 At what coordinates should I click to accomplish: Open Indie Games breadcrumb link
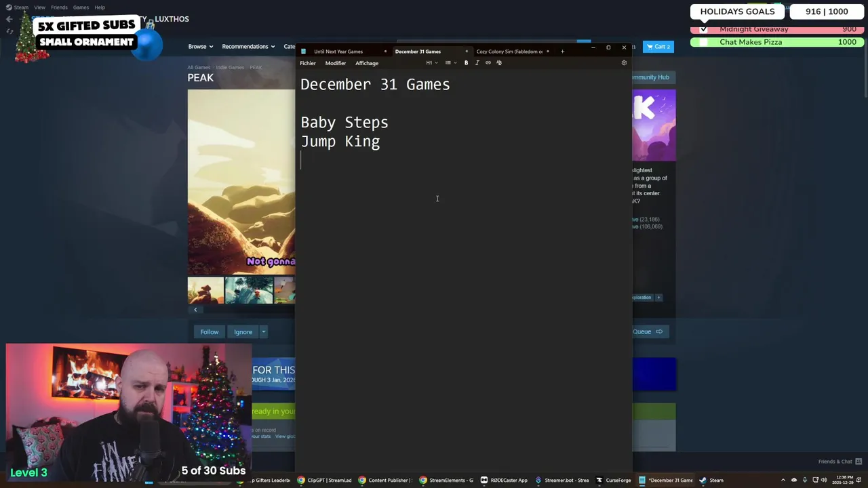pyautogui.click(x=231, y=68)
